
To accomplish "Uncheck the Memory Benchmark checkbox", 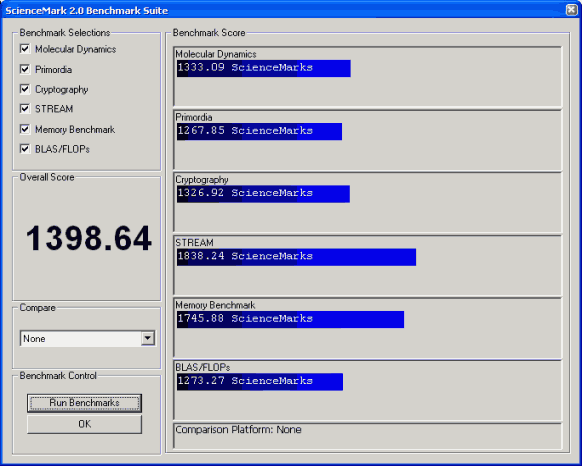I will coord(25,129).
